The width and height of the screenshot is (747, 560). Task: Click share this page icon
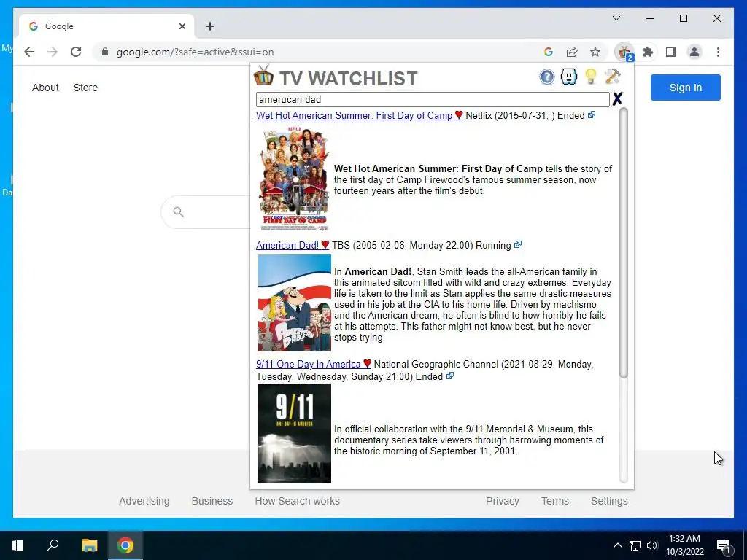[572, 52]
